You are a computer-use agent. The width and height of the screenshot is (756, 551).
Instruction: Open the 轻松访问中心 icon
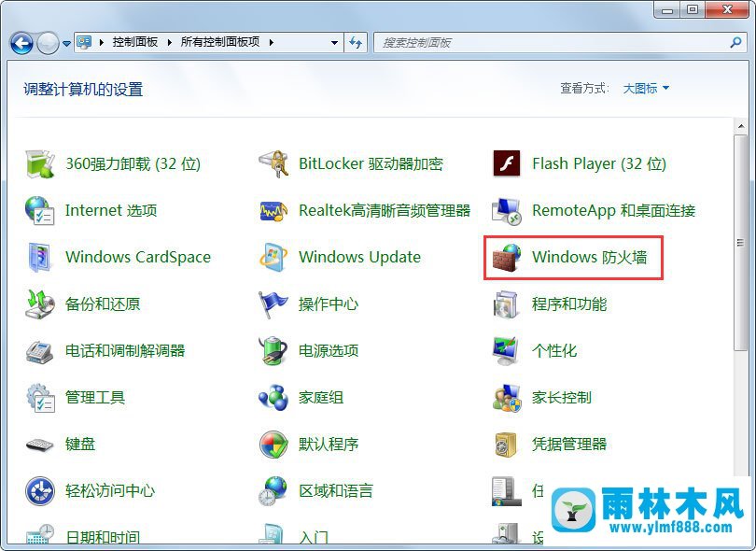(x=40, y=490)
